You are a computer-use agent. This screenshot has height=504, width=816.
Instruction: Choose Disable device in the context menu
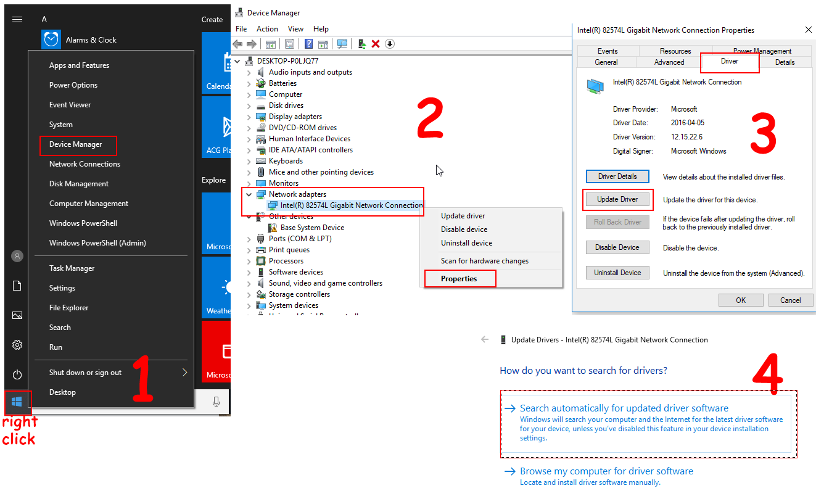click(x=464, y=229)
